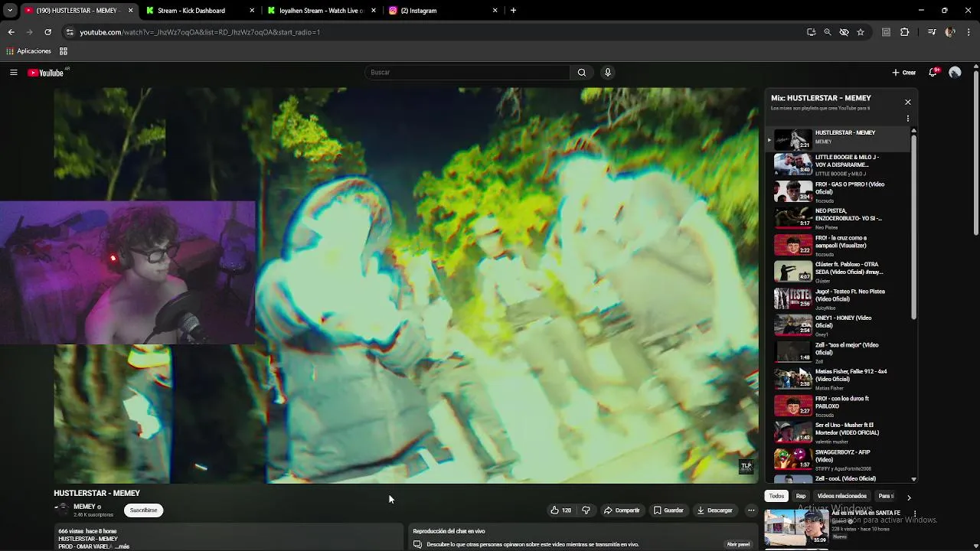
Task: Open the Chrome extensions puzzle icon
Action: click(904, 32)
